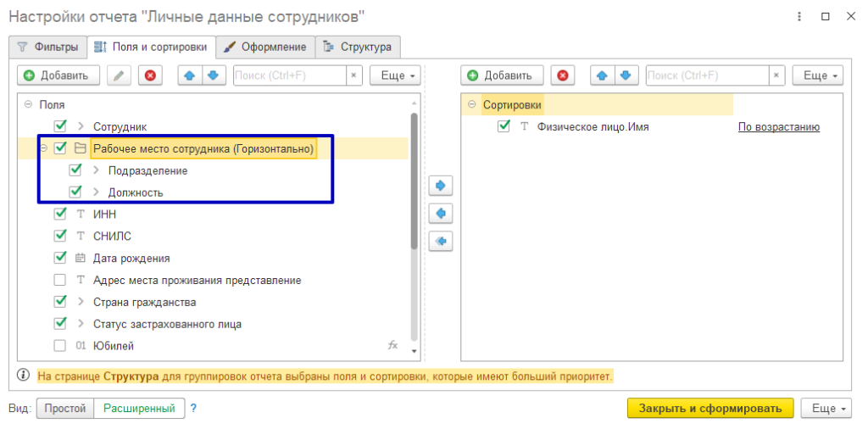Move sorting item up with arrow icon

[603, 75]
